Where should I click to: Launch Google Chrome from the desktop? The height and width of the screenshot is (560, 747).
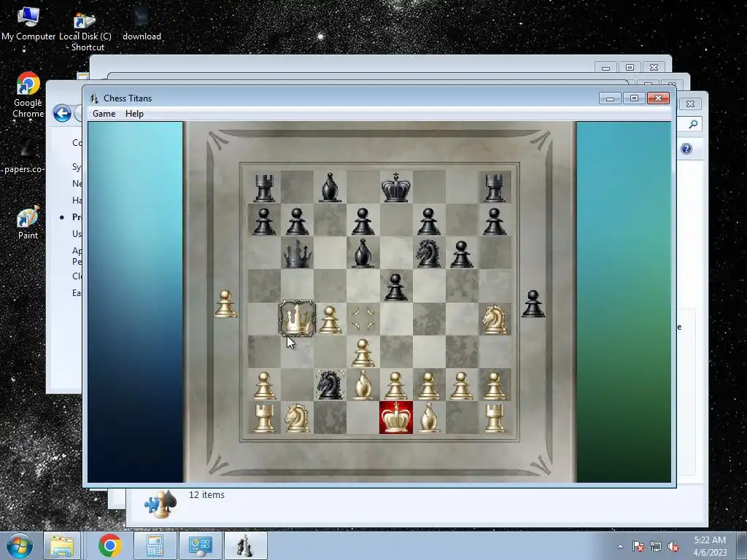click(x=28, y=95)
